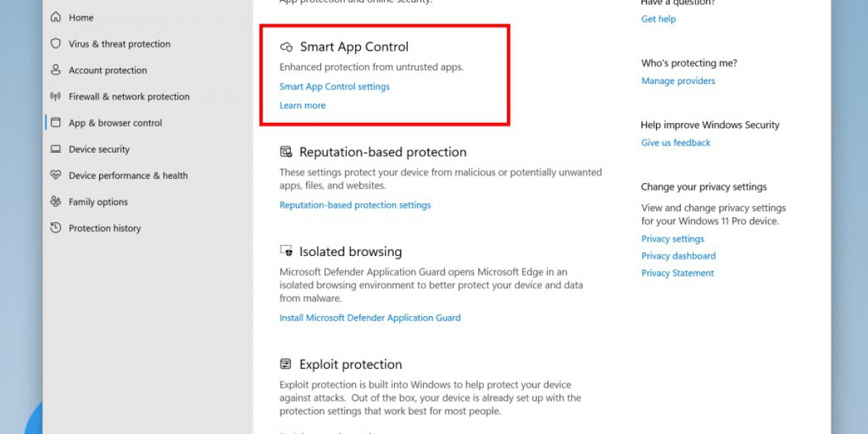Click the Get help link

point(658,19)
